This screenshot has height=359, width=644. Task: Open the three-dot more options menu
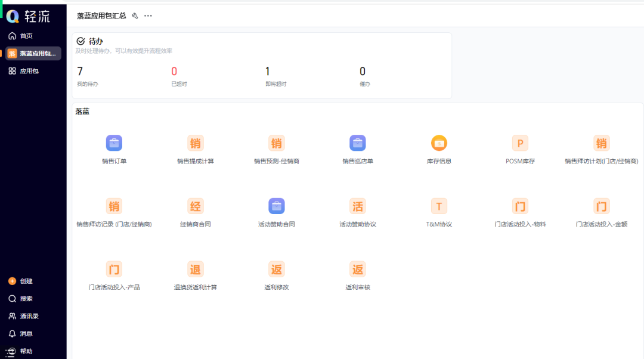[148, 16]
